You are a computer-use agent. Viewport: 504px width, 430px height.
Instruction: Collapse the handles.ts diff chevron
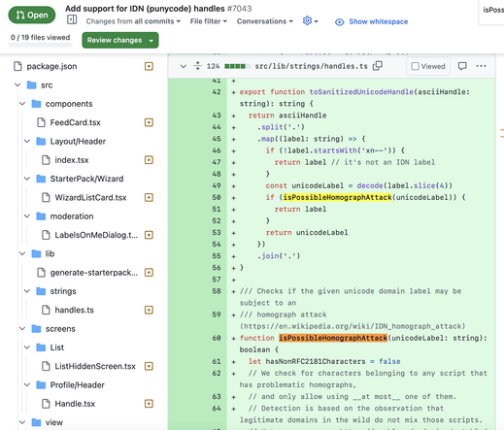[184, 66]
